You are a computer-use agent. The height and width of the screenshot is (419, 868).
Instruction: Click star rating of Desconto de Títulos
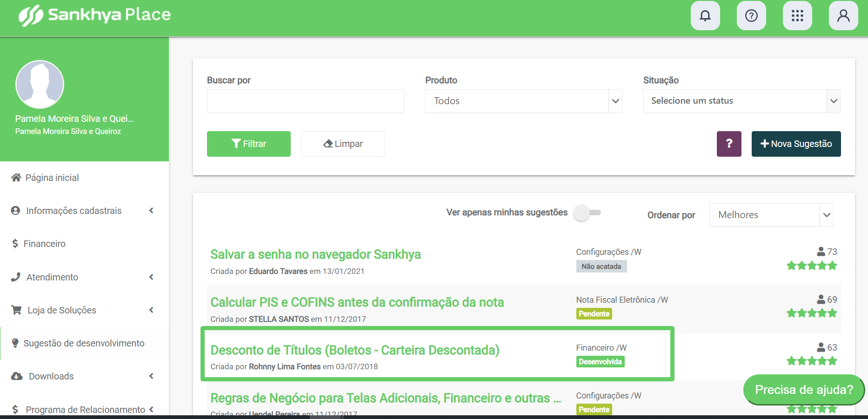pyautogui.click(x=812, y=361)
